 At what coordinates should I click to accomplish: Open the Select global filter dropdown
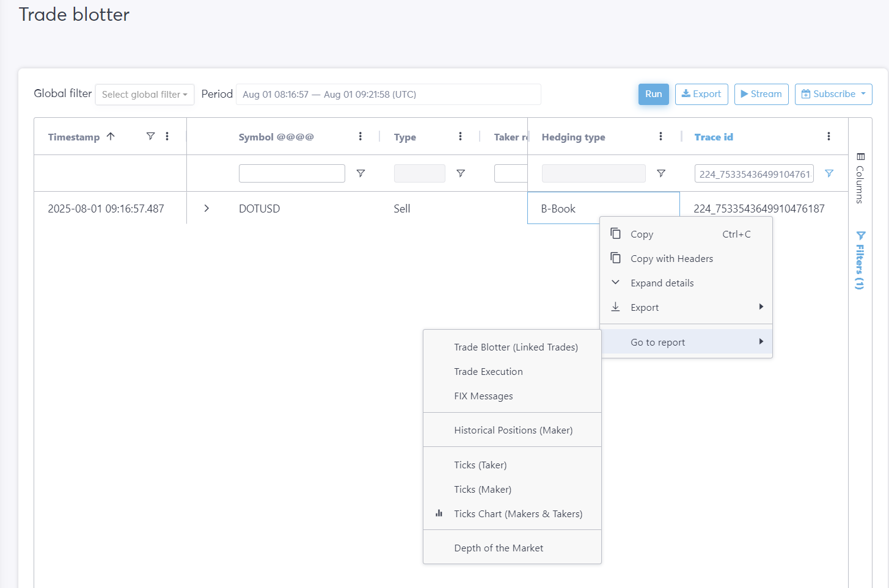click(145, 95)
